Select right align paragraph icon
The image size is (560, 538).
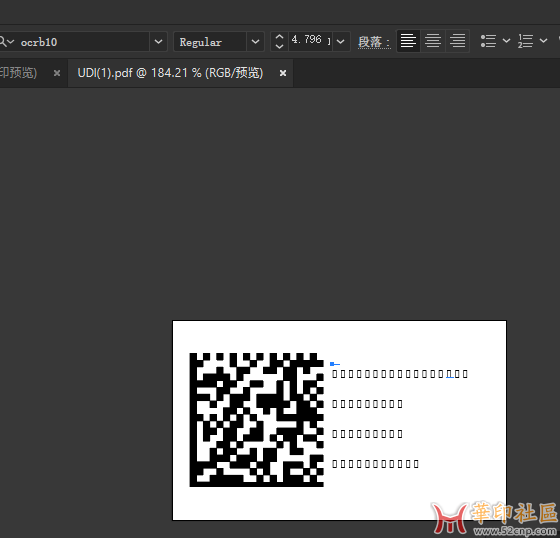458,41
